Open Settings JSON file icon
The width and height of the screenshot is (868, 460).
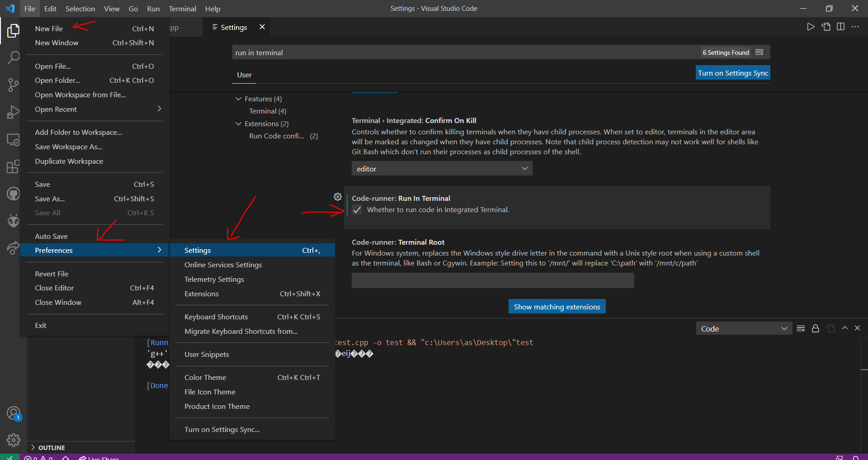click(x=826, y=27)
